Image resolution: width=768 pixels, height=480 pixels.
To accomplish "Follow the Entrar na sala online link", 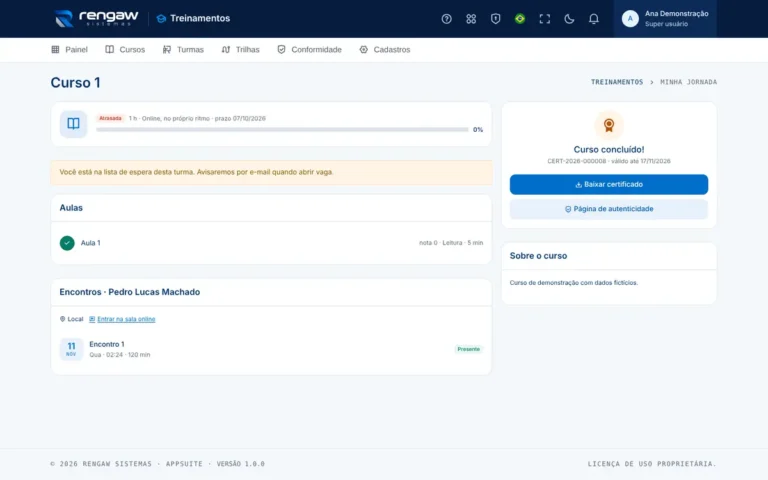I will tap(126, 319).
